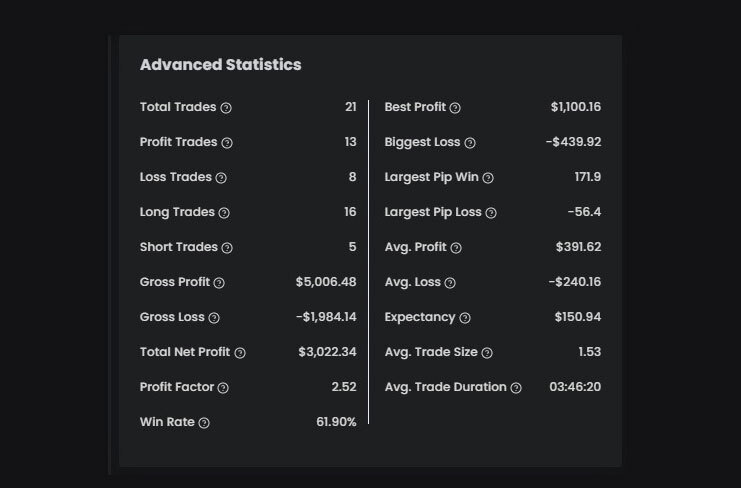This screenshot has width=741, height=488.
Task: Click the help icon next to Expectancy
Action: [x=465, y=318]
